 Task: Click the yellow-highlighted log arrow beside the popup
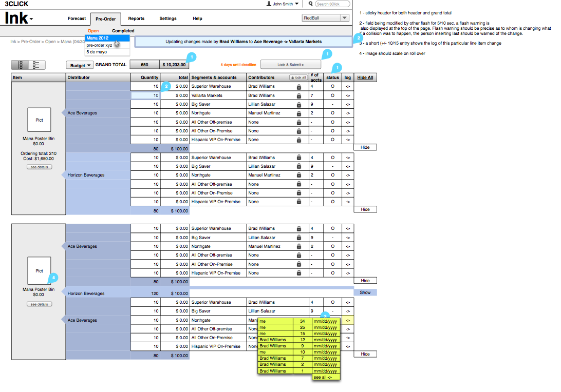[x=348, y=320]
